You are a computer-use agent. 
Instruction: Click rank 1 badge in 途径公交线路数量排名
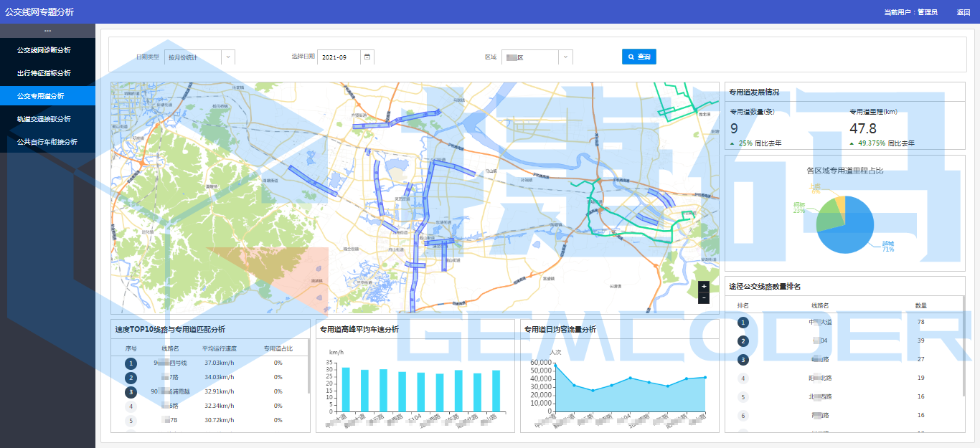[x=743, y=323]
